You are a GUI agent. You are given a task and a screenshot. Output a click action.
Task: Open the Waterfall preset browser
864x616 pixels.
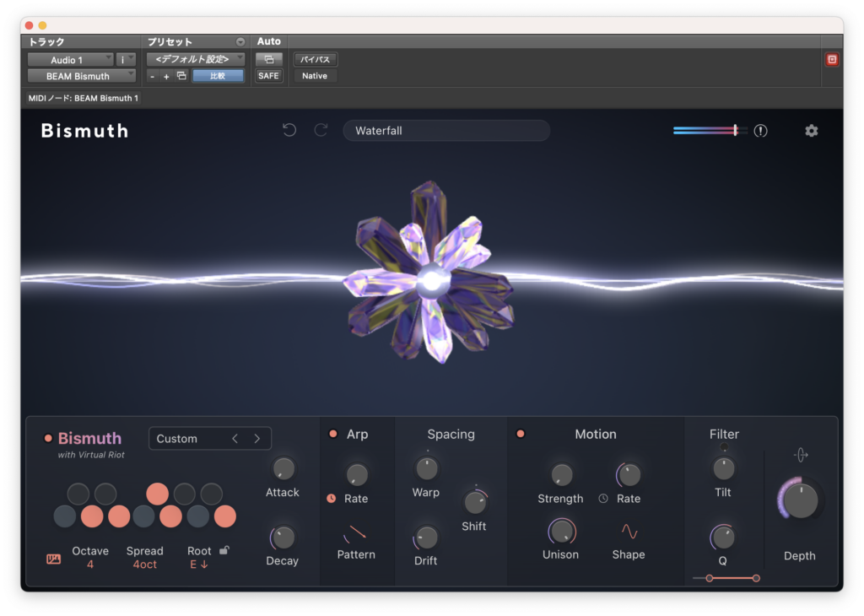446,131
